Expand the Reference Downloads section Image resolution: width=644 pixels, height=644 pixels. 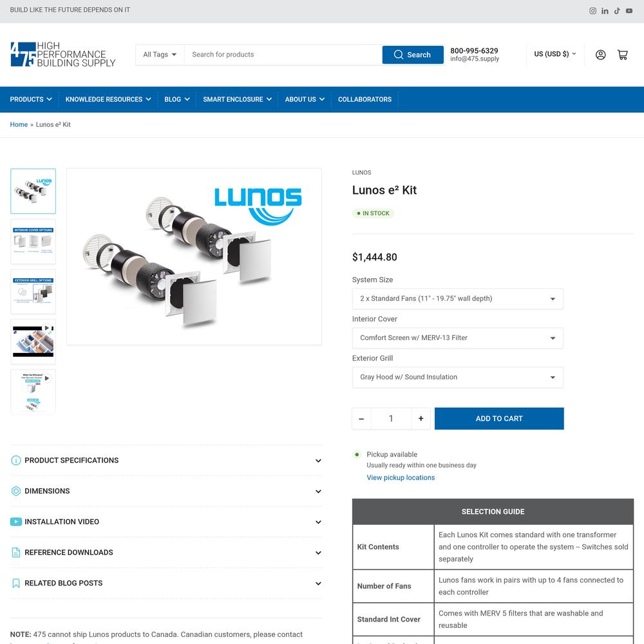[x=166, y=553]
